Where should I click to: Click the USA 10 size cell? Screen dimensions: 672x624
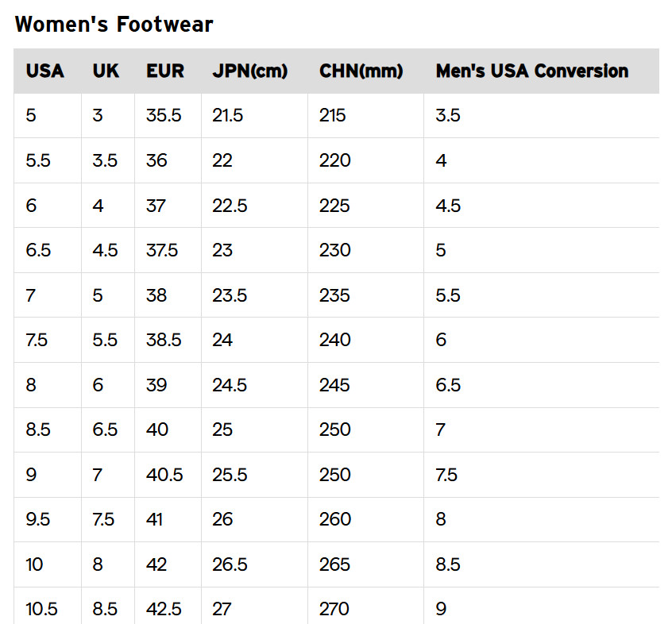pyautogui.click(x=35, y=564)
